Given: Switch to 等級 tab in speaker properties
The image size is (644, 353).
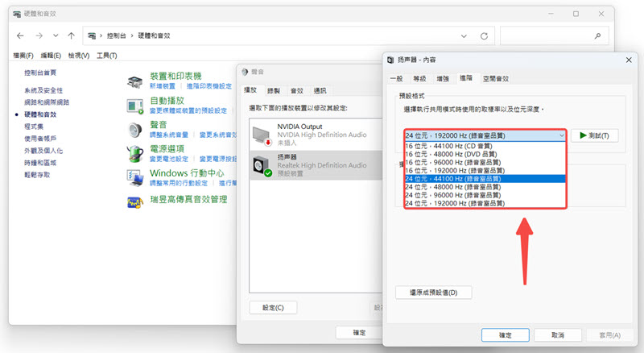Looking at the screenshot, I should 419,79.
